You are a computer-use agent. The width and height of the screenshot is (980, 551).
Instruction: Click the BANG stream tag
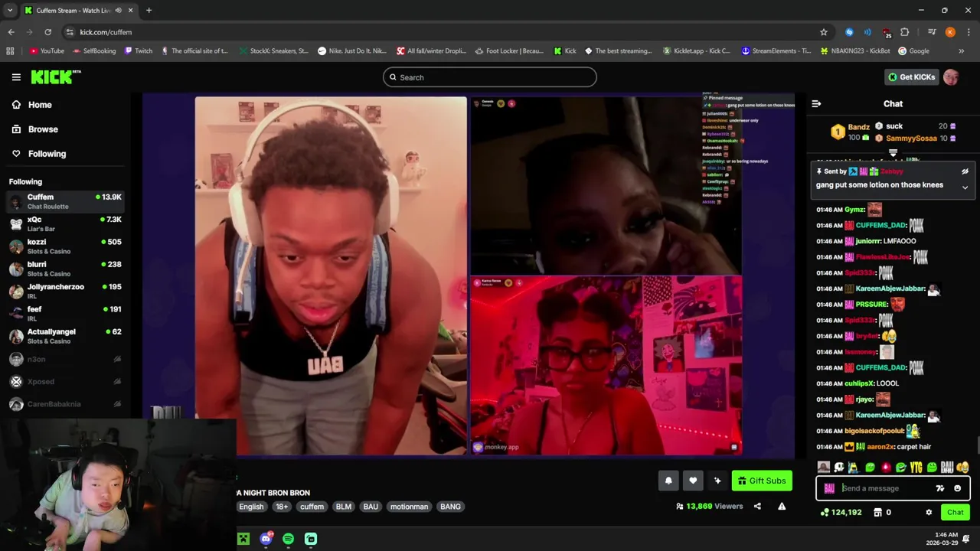tap(450, 507)
